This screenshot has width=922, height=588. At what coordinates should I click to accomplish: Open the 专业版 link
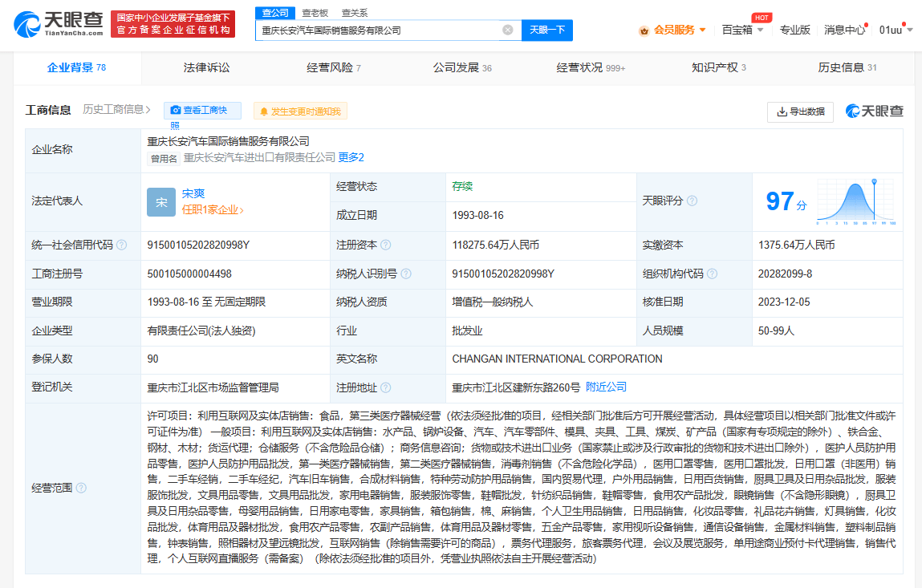[794, 30]
